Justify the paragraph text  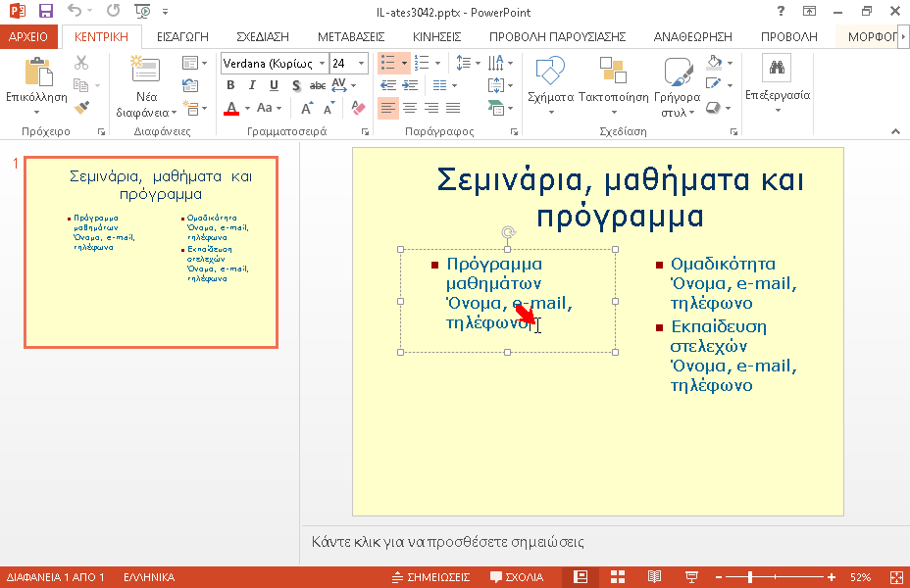point(453,108)
